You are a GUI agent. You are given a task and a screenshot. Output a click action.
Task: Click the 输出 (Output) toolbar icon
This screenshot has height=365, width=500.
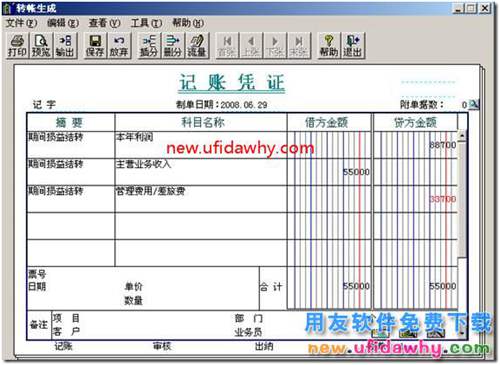pos(65,46)
